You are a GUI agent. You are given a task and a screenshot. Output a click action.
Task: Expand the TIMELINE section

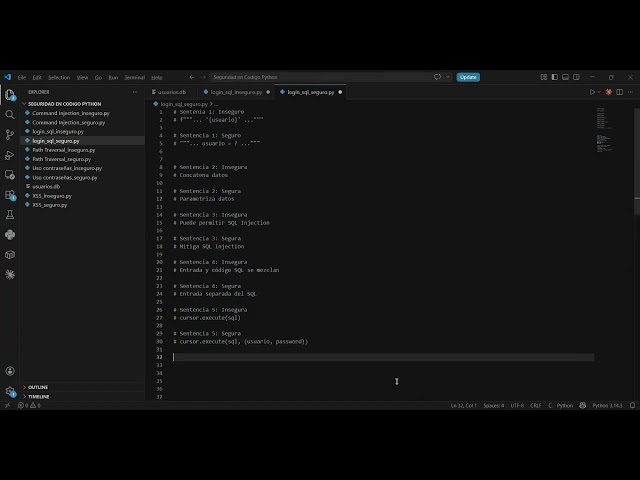39,396
